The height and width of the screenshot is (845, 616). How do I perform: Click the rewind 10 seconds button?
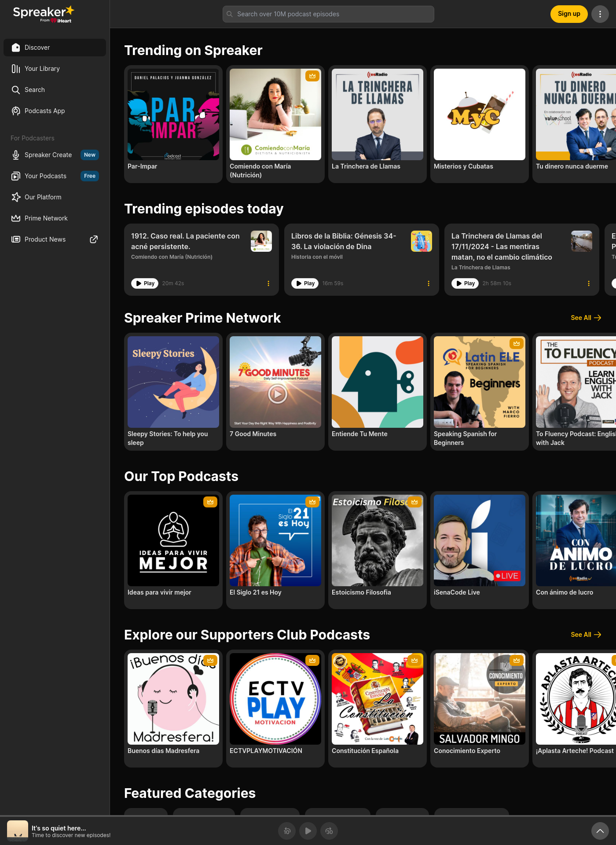coord(287,831)
